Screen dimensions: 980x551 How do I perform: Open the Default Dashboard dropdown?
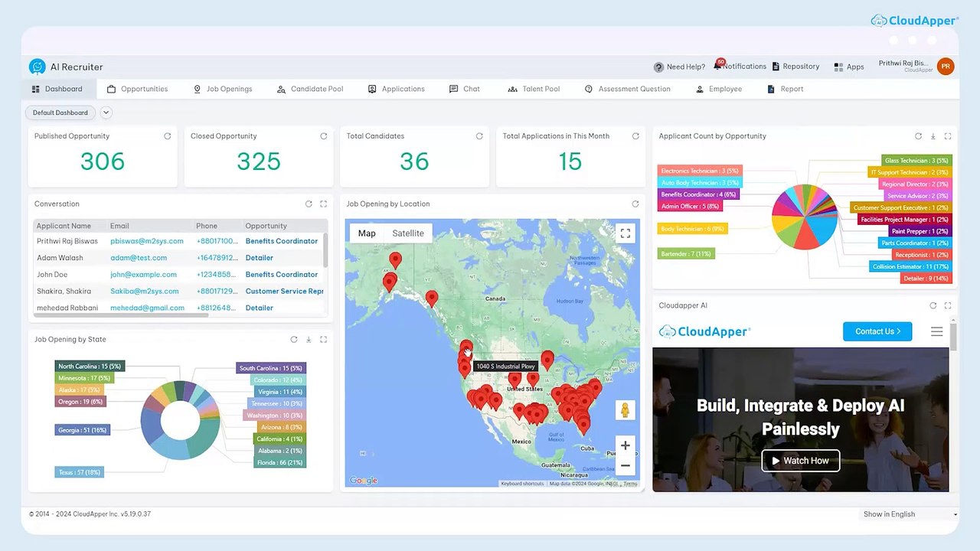60,112
